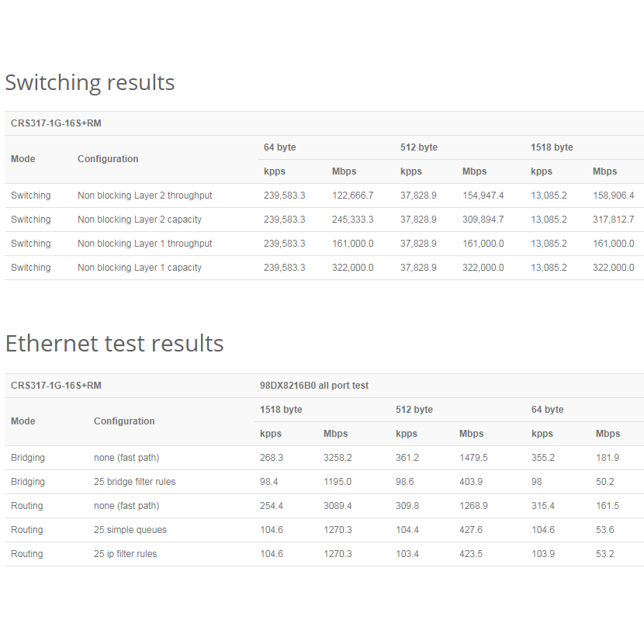Click the "Switching results" heading
Screen dimensions: 644x644
[x=90, y=82]
